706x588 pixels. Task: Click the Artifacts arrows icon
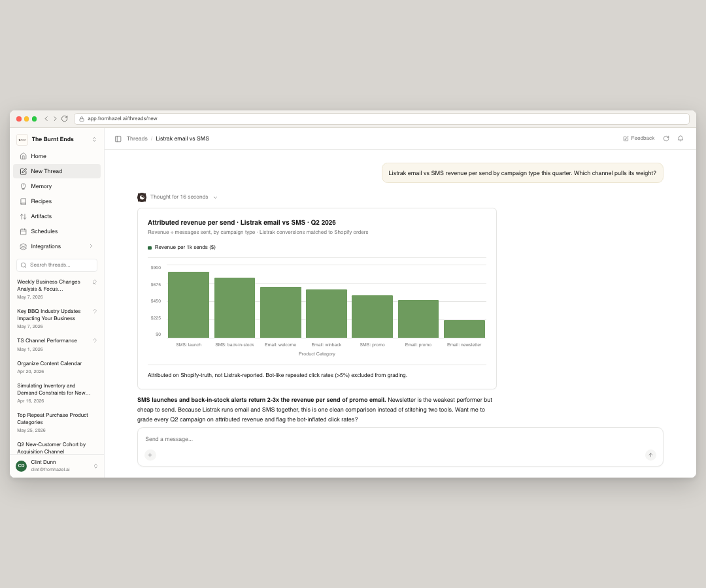(24, 216)
